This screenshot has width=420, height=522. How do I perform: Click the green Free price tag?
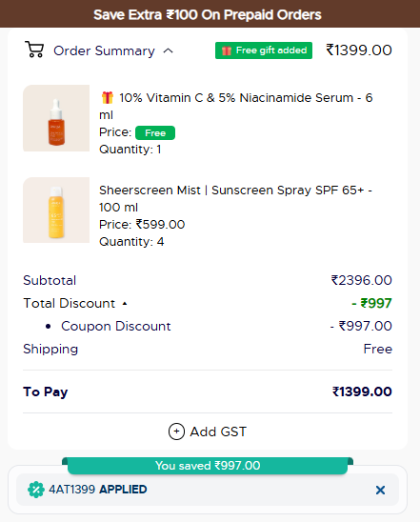tap(155, 132)
